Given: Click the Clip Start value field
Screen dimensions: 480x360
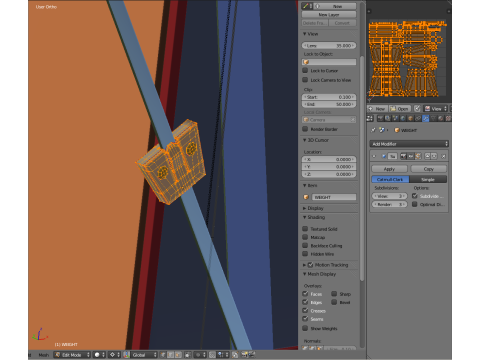Looking at the screenshot, I should click(329, 97).
